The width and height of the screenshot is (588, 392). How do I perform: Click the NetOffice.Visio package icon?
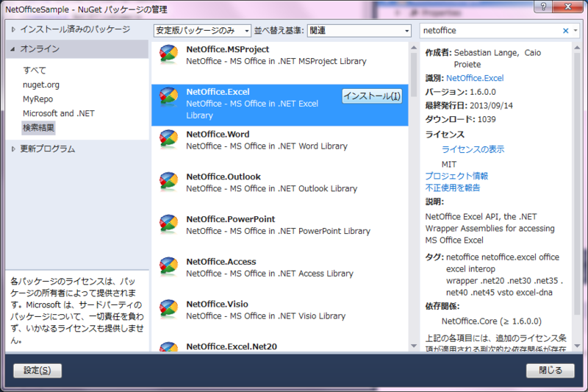pyautogui.click(x=169, y=308)
